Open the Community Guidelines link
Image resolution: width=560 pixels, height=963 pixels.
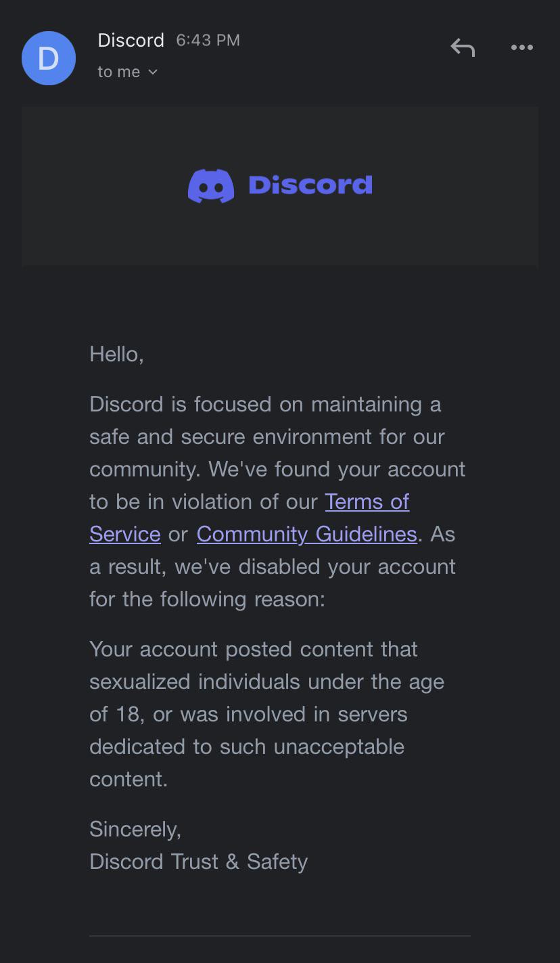[x=306, y=534]
